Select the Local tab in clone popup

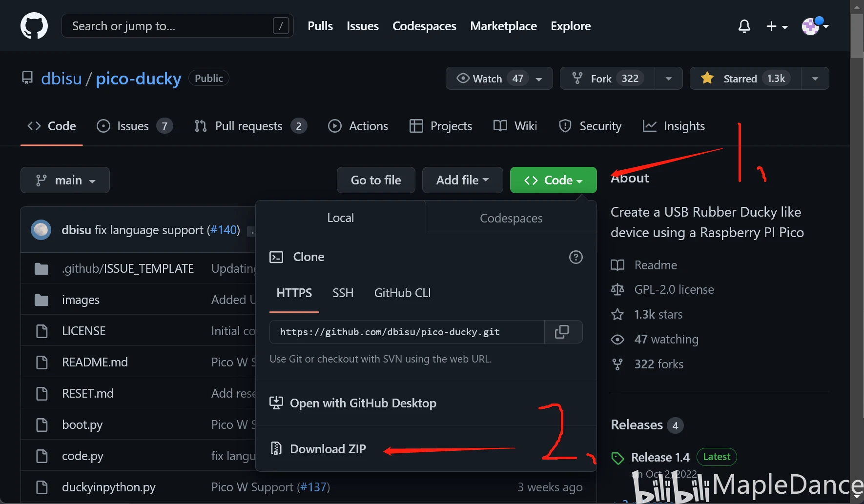click(x=341, y=218)
